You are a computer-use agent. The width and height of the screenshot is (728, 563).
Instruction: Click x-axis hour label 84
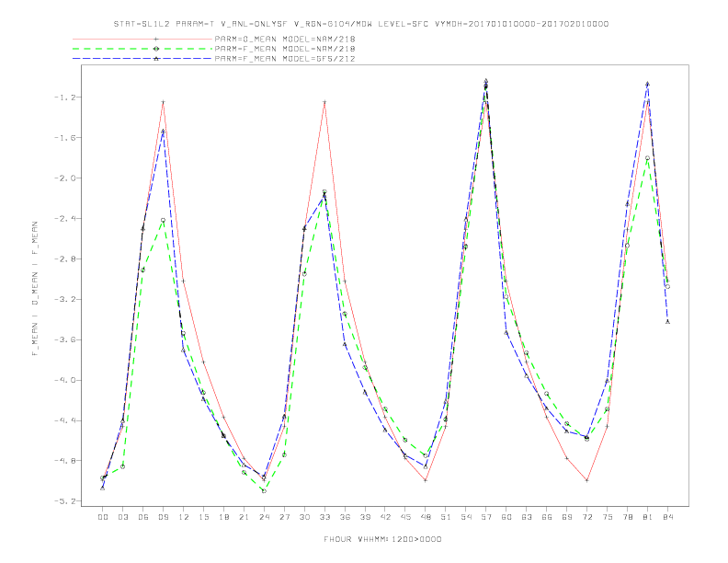pos(668,517)
